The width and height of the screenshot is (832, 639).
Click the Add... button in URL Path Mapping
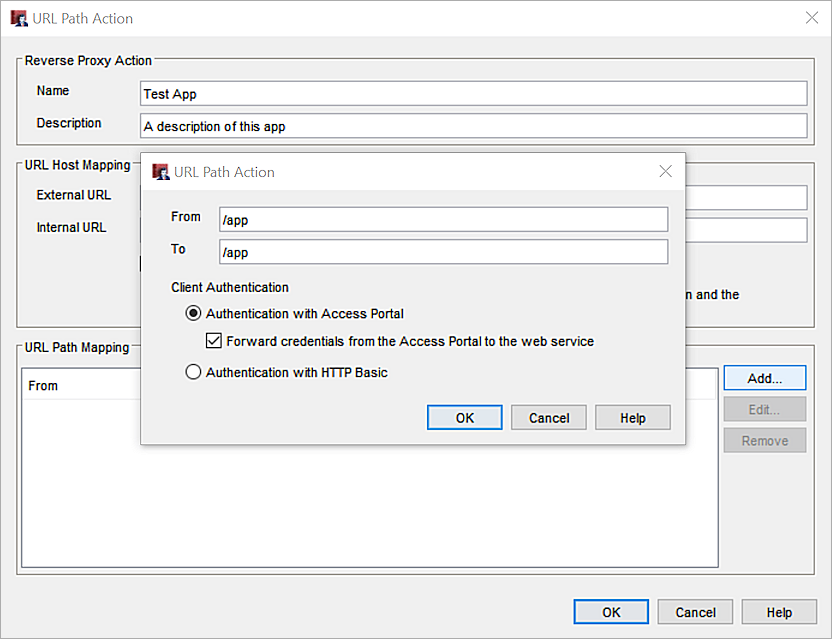(x=765, y=378)
